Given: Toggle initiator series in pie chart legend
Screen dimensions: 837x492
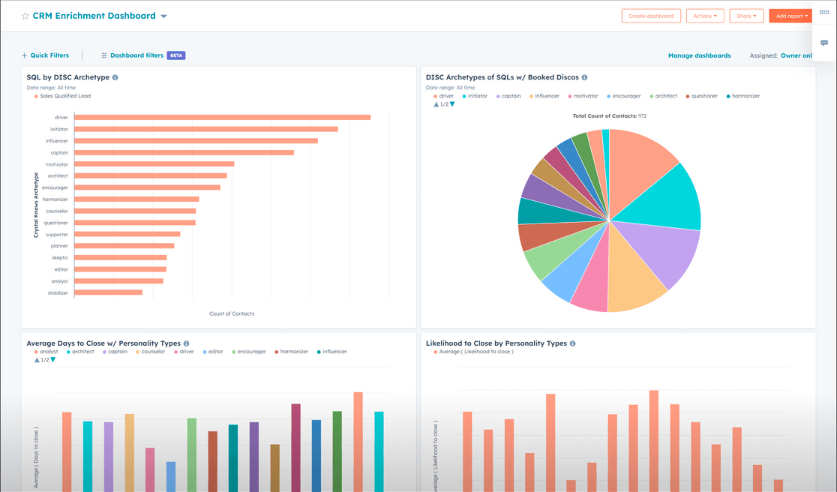Looking at the screenshot, I should pos(475,96).
